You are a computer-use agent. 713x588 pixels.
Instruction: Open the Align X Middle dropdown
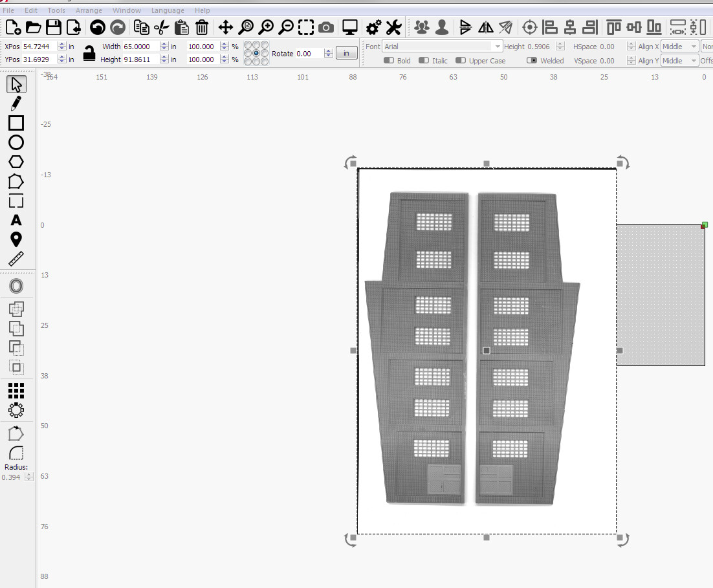pos(679,47)
